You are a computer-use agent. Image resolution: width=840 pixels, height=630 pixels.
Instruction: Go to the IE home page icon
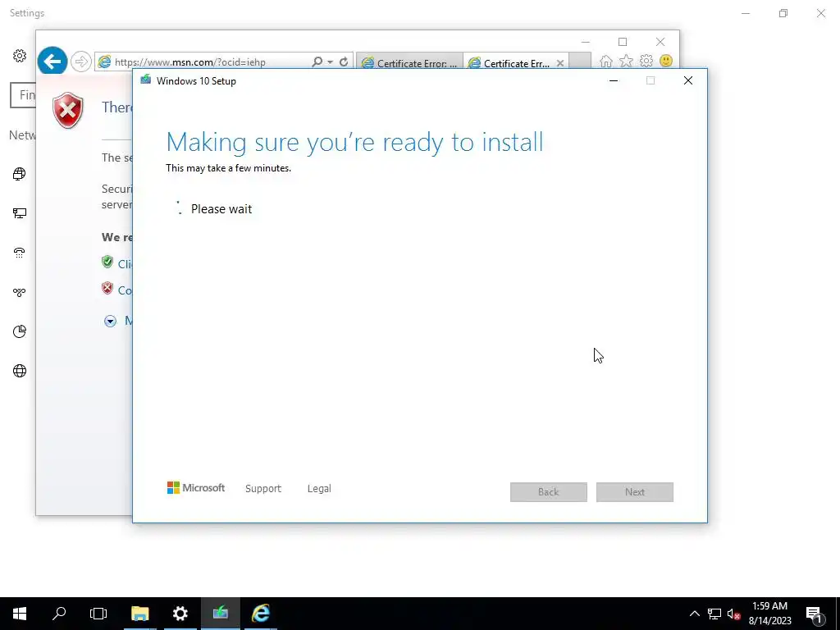(606, 61)
